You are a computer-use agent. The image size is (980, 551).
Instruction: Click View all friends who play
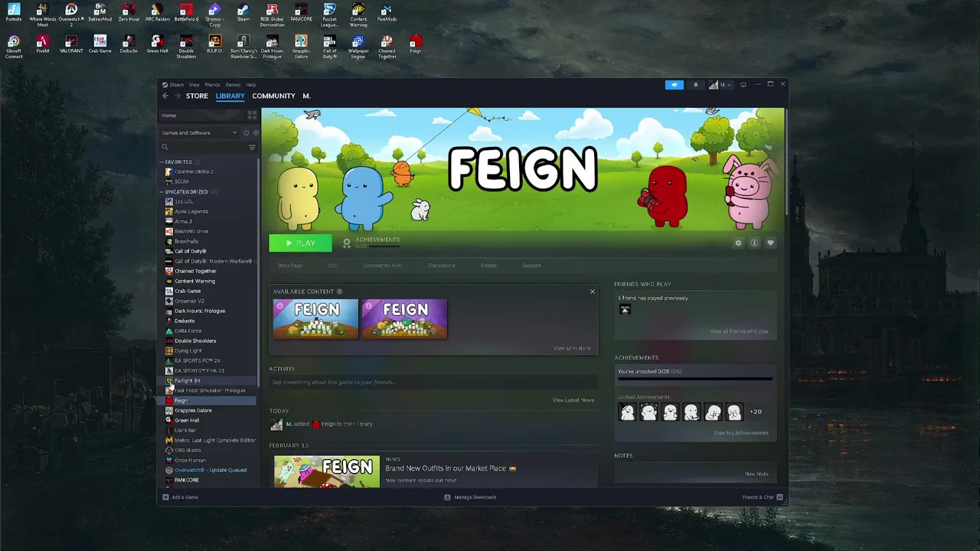click(739, 331)
